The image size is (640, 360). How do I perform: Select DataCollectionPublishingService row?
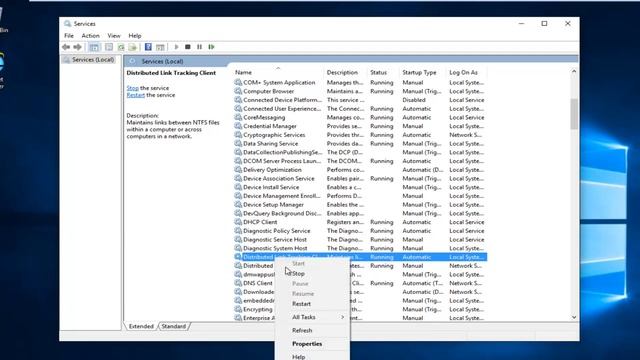[360, 152]
